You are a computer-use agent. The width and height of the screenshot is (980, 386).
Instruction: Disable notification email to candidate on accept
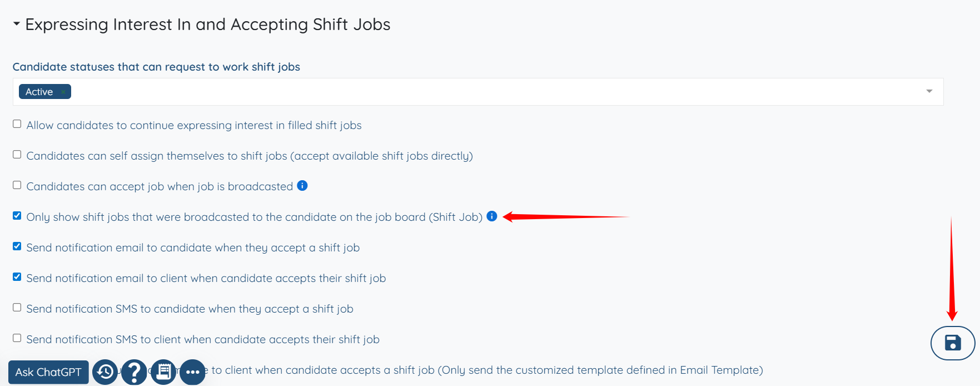click(x=17, y=246)
